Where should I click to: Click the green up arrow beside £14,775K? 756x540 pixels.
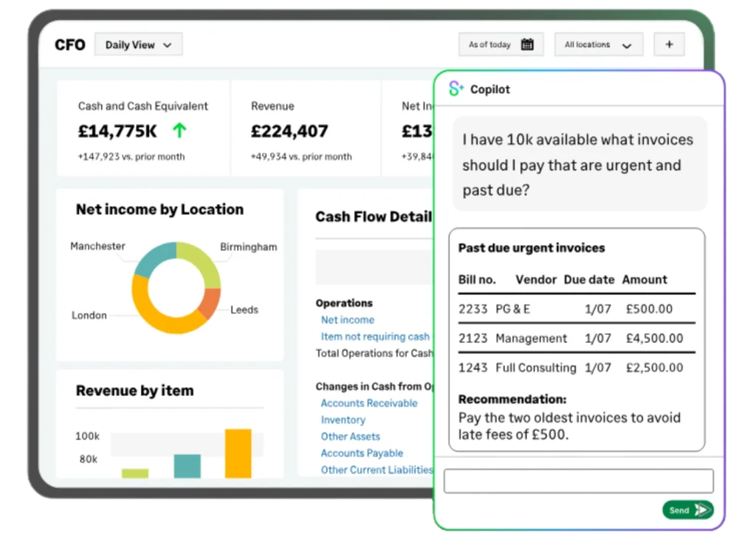pyautogui.click(x=179, y=130)
